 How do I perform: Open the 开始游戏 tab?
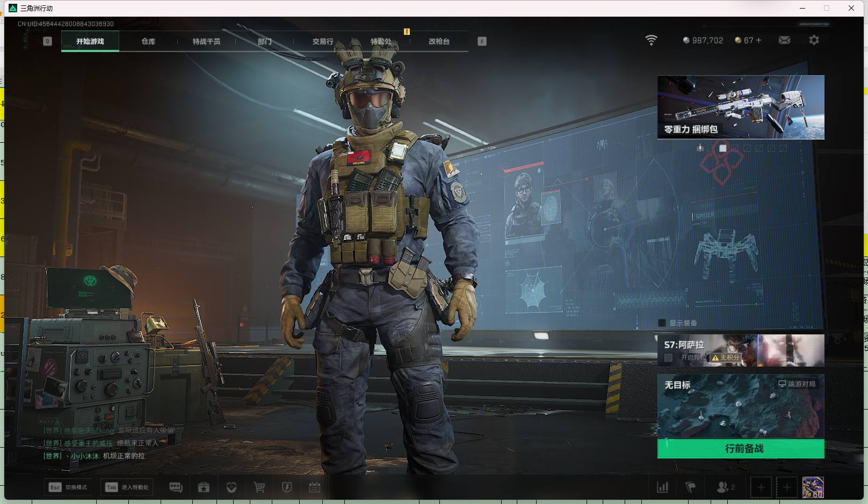point(90,41)
